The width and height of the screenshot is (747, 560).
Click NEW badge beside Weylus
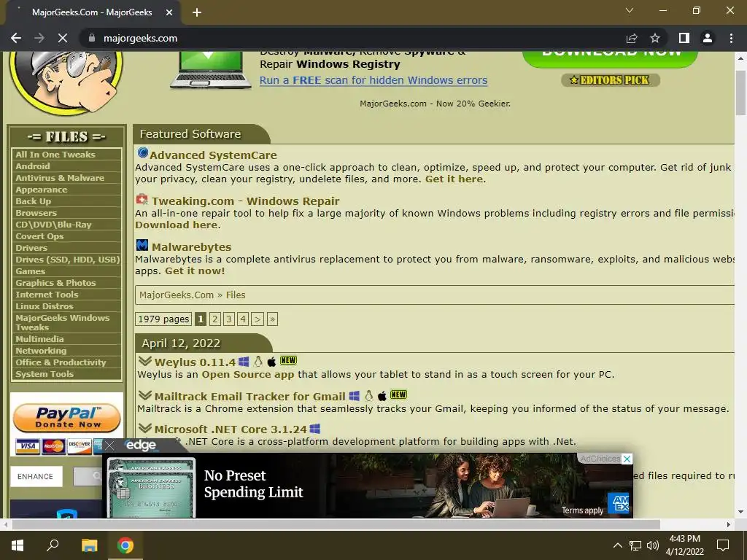288,360
